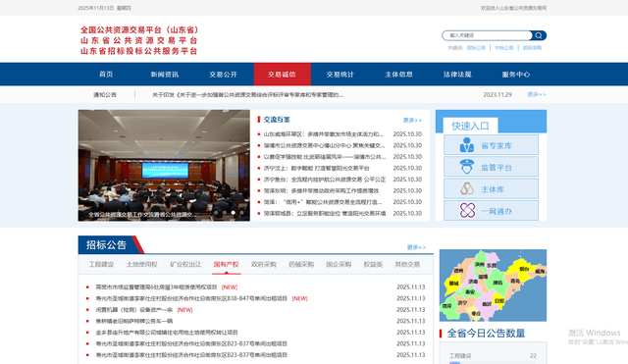628x364 pixels.
Task: Click 青岛 region on Shandong map
Action: [x=515, y=282]
